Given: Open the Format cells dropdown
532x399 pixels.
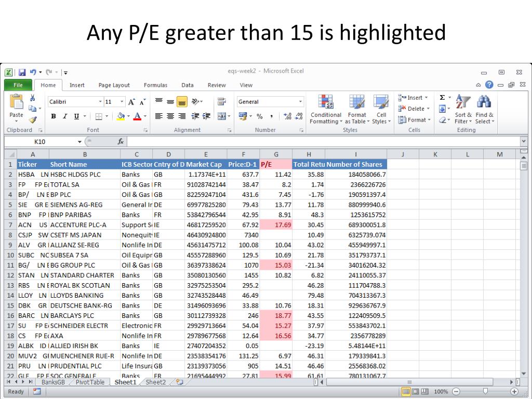Looking at the screenshot, I should coord(414,120).
